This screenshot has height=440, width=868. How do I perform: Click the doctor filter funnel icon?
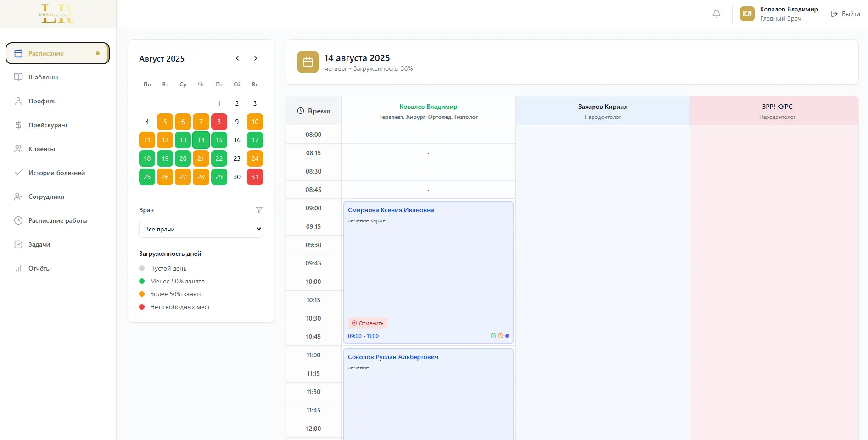point(259,210)
